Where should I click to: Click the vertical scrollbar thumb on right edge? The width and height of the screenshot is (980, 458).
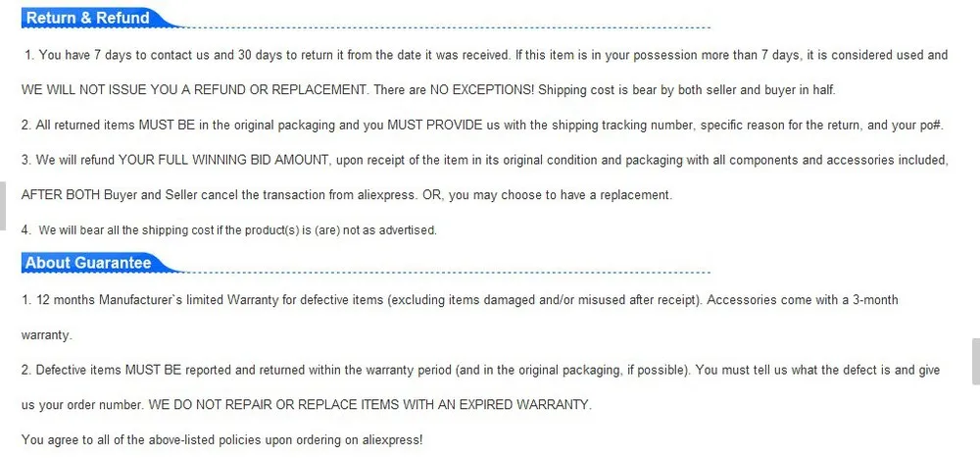click(976, 361)
